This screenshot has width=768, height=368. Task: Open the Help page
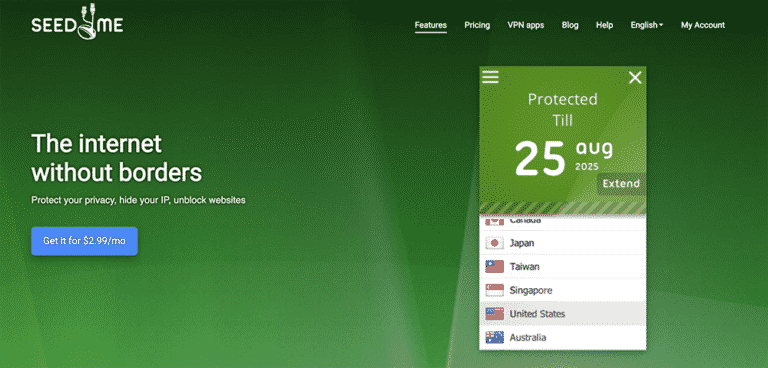(x=604, y=25)
